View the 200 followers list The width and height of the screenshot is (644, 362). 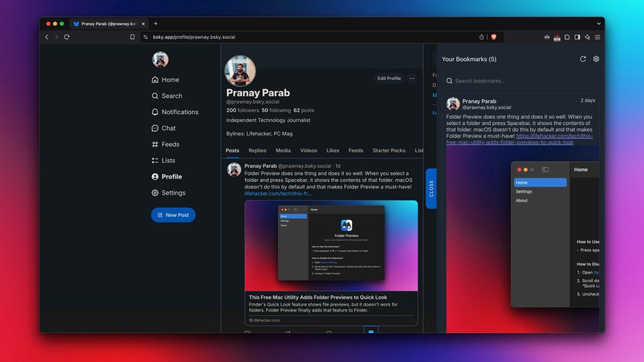pos(243,110)
